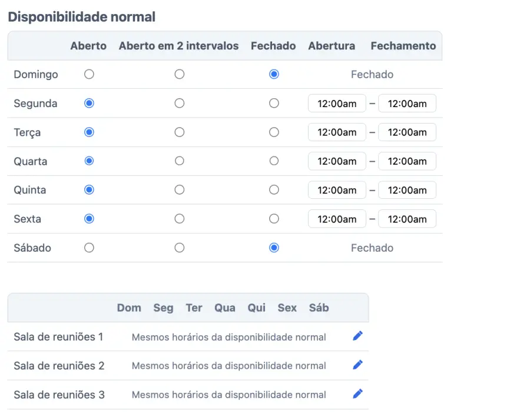Screen dimensions: 530x420
Task: Enable Aberto em 2 intervalos for Terça
Action: (179, 132)
